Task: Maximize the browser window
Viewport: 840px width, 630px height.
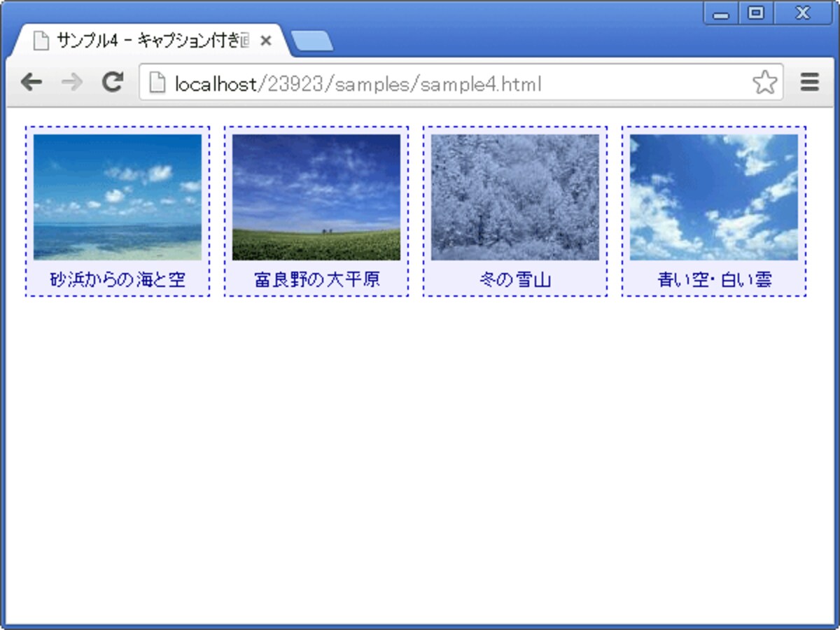Action: (756, 13)
